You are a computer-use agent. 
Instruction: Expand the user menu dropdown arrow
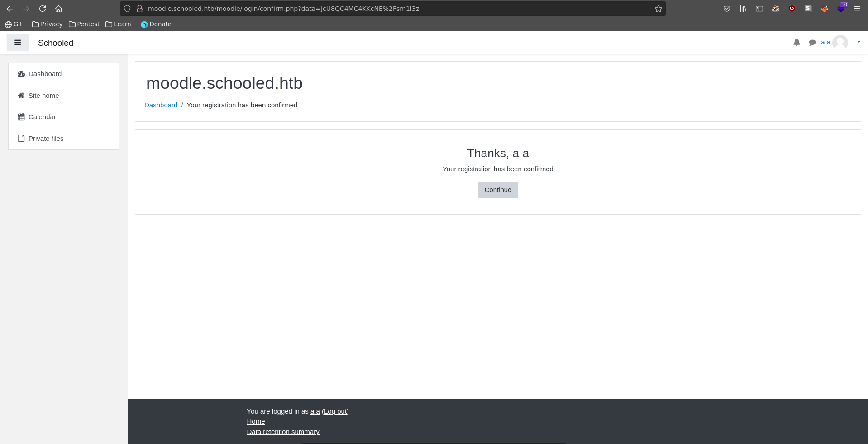click(x=858, y=42)
